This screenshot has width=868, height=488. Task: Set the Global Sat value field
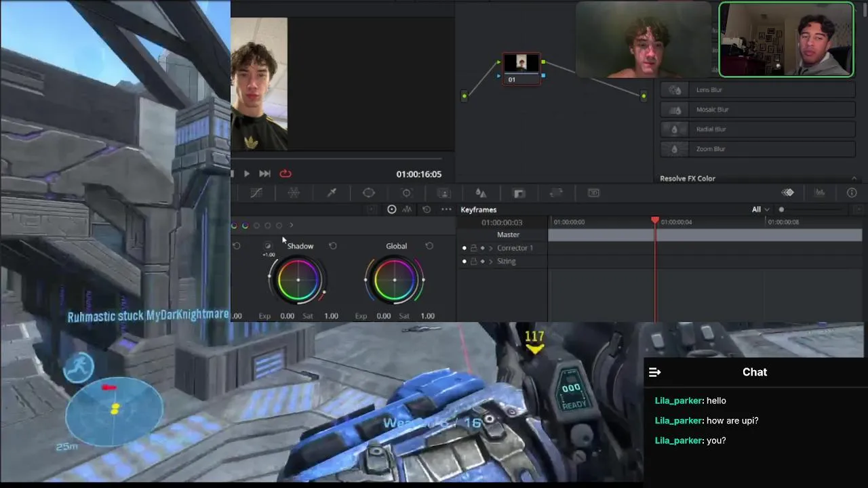(427, 316)
